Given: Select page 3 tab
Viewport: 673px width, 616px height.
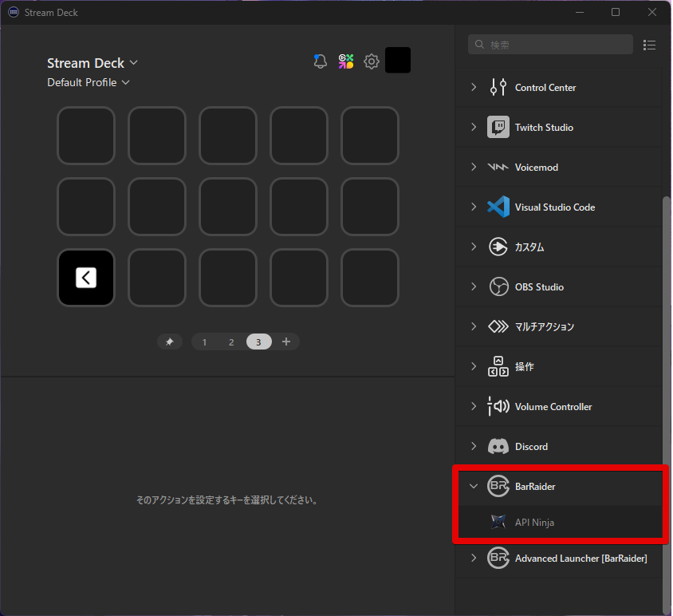Looking at the screenshot, I should tap(259, 342).
